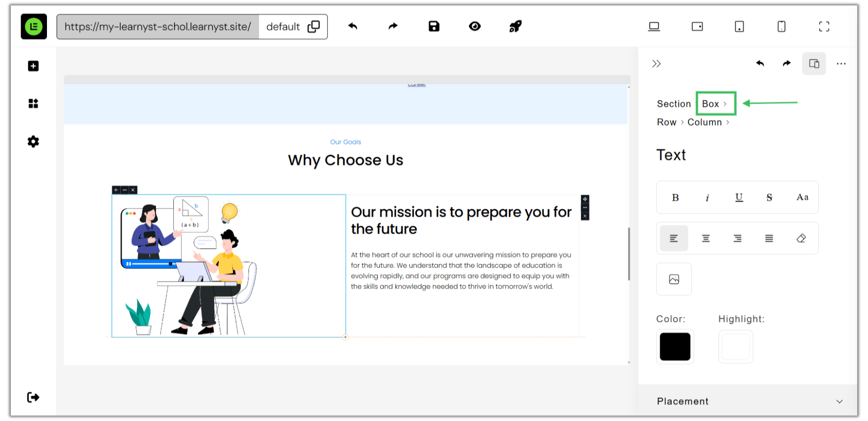Open the three-dots more options menu
This screenshot has height=421, width=868.
(841, 64)
